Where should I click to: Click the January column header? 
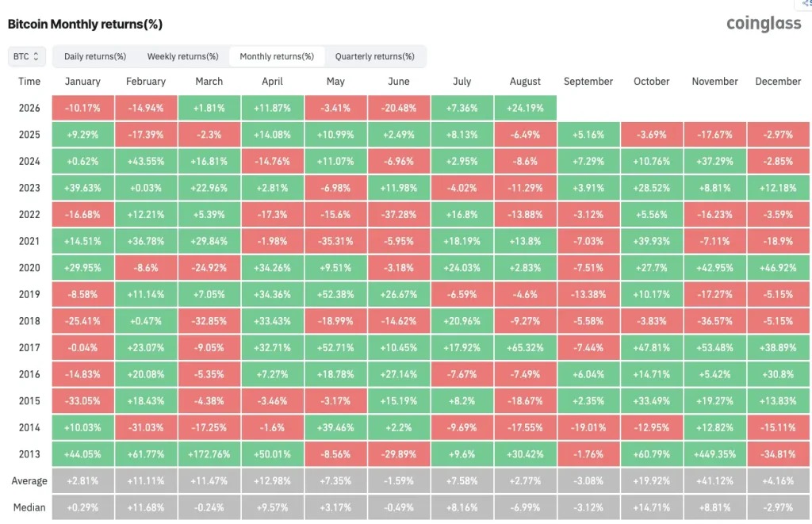(x=82, y=82)
